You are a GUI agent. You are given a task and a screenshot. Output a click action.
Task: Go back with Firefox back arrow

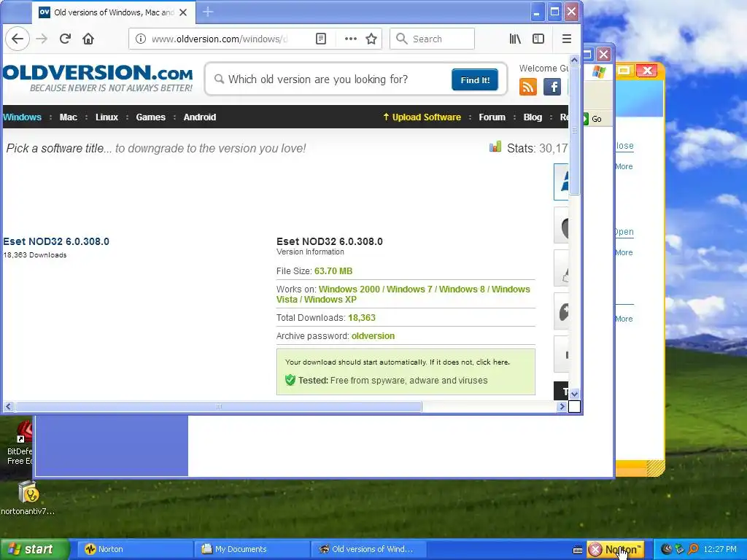point(18,39)
